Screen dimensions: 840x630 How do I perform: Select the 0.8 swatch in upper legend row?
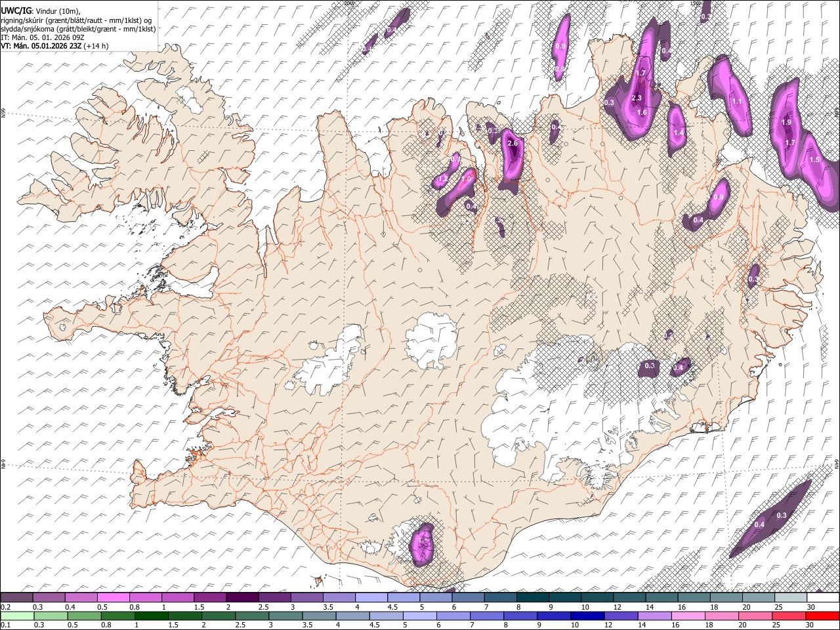[x=145, y=598]
